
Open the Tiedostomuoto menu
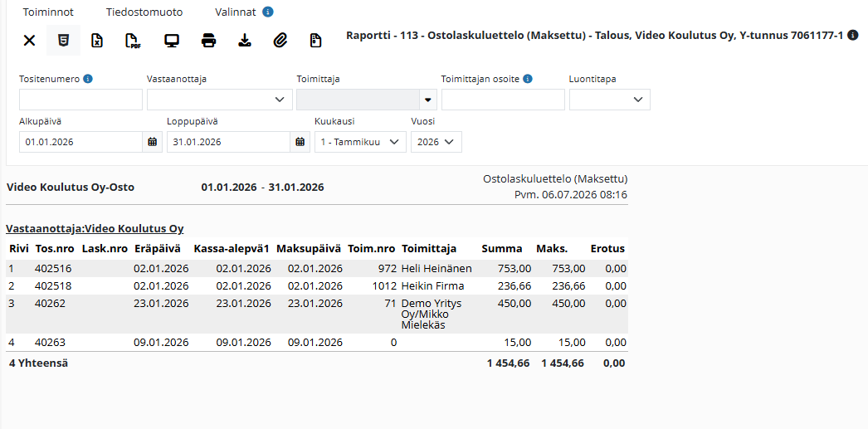(144, 12)
